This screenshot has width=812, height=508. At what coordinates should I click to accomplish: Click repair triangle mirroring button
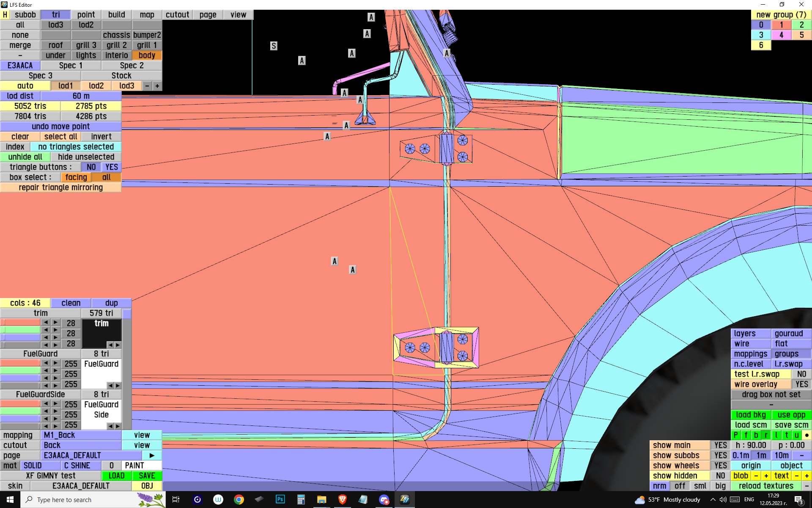point(60,188)
